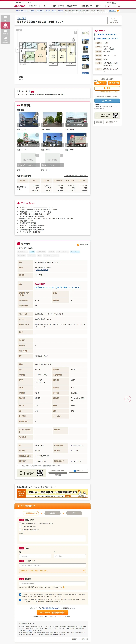Zoom the なかの内科 no-photo magnifier
This screenshot has height=644, width=136.
pyautogui.click(x=37, y=155)
